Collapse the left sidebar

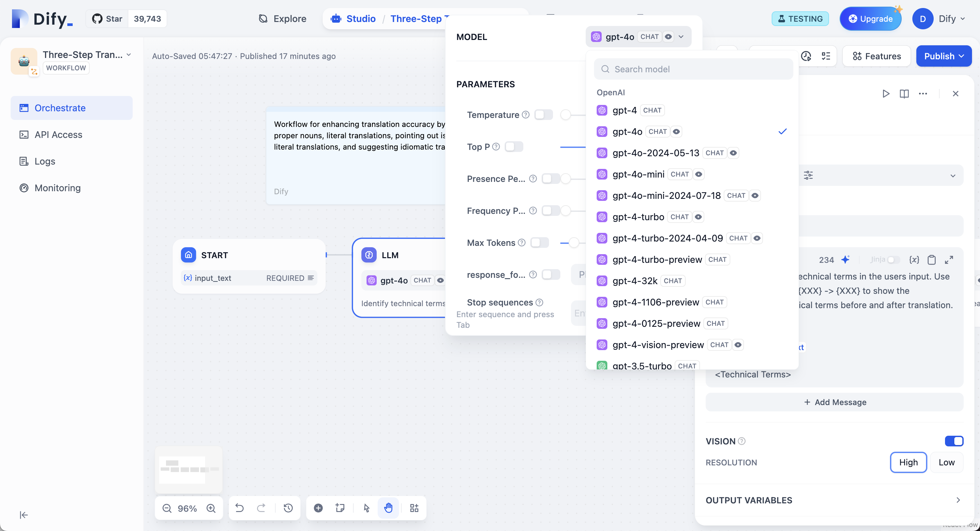(x=24, y=515)
